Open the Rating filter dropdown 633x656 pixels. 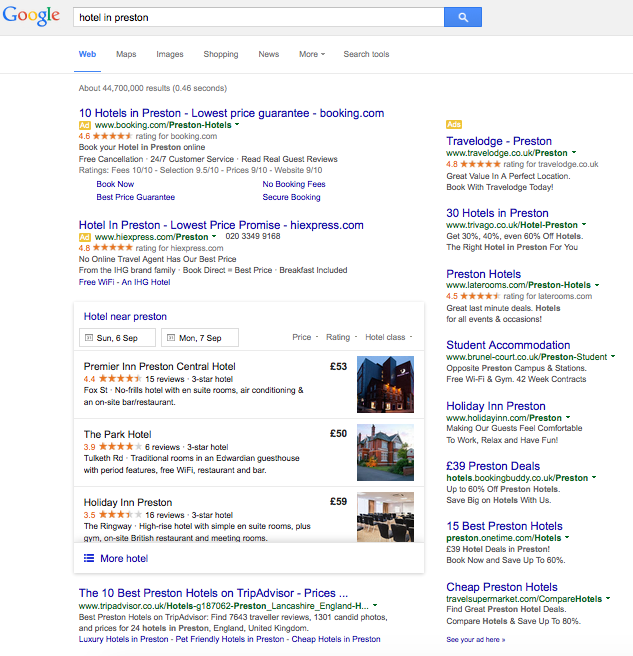pos(341,337)
